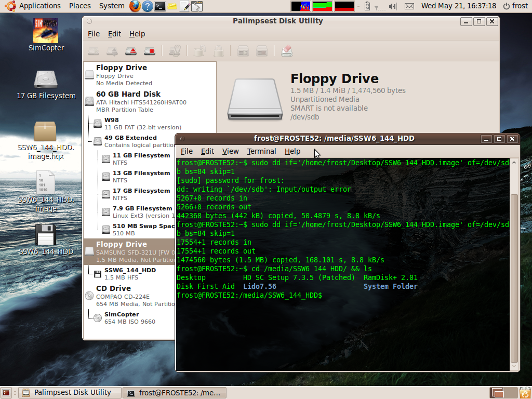Open the terminal's Help menu
This screenshot has width=532, height=399.
292,151
